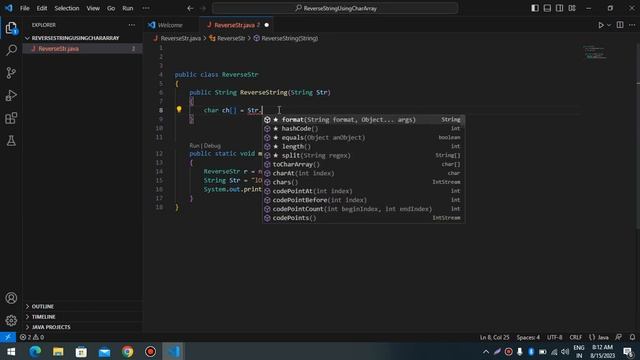Click the lightbulb code action on line 8
The image size is (640, 360).
click(x=179, y=109)
